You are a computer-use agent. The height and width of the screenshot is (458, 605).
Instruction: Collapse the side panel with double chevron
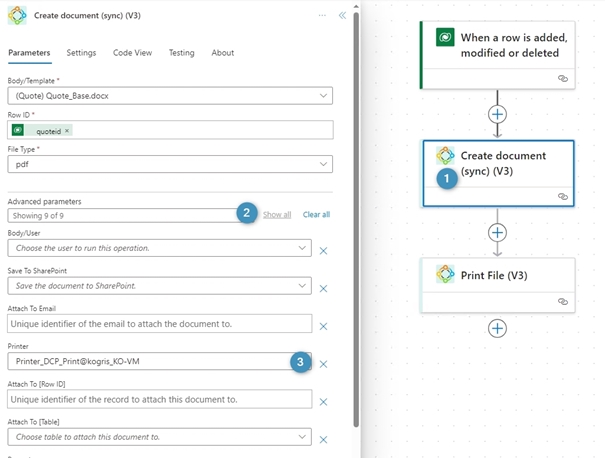pos(342,15)
